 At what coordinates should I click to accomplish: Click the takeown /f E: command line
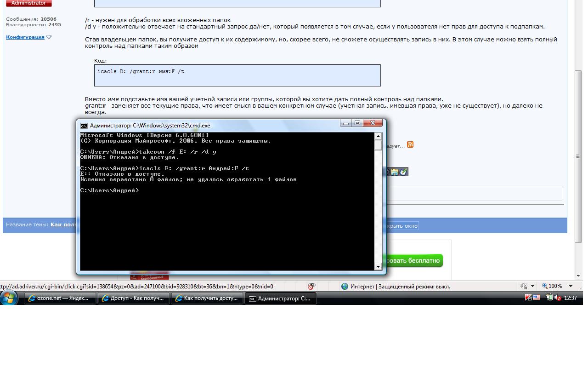click(148, 152)
